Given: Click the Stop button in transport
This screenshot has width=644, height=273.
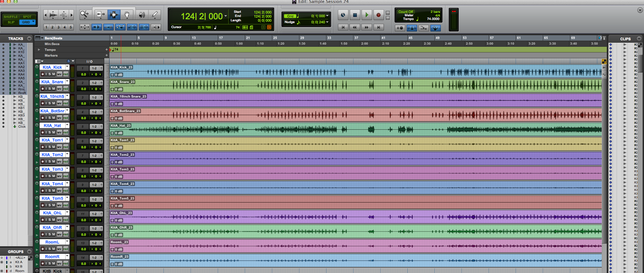Looking at the screenshot, I should click(355, 15).
